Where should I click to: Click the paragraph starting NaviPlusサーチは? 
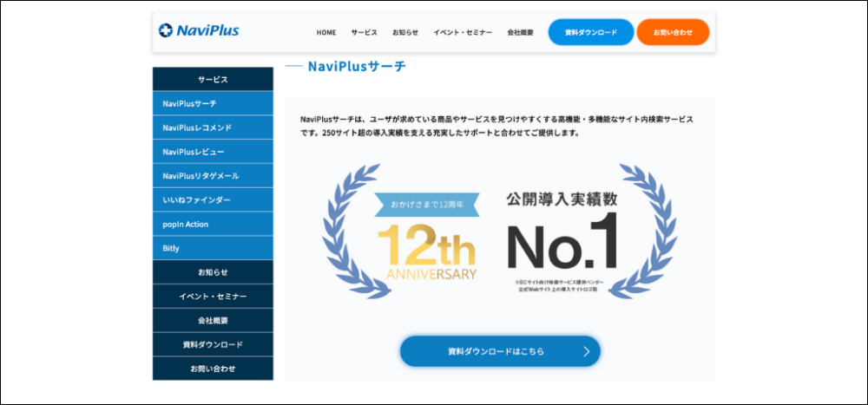[x=496, y=126]
